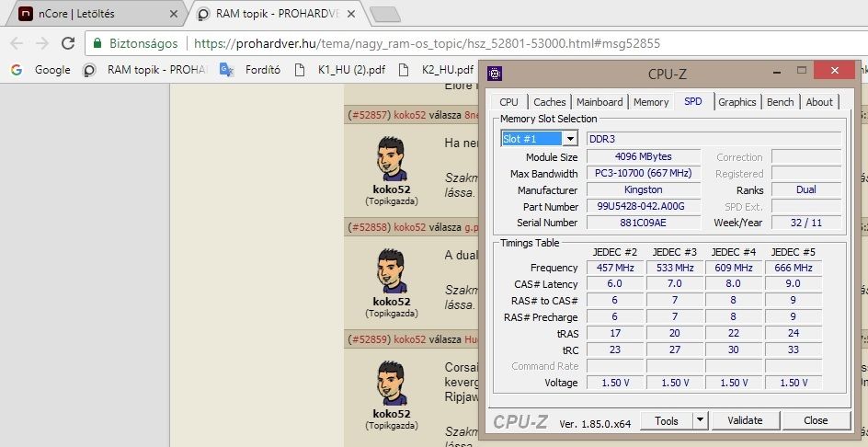Click the browser back arrow
868x447 pixels.
coord(17,43)
